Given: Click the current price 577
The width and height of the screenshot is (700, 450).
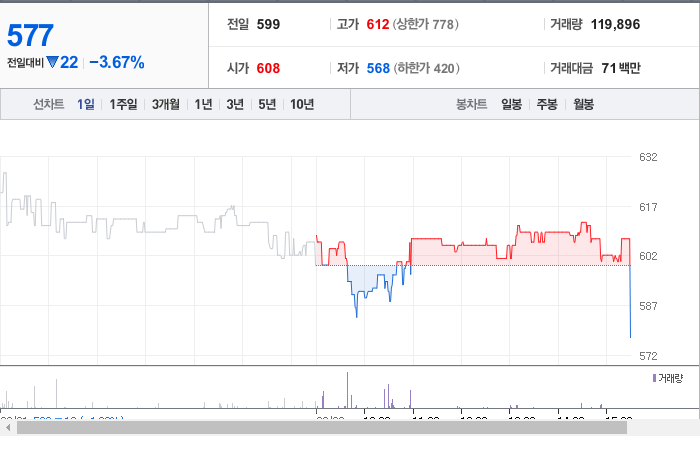Looking at the screenshot, I should 30,35.
